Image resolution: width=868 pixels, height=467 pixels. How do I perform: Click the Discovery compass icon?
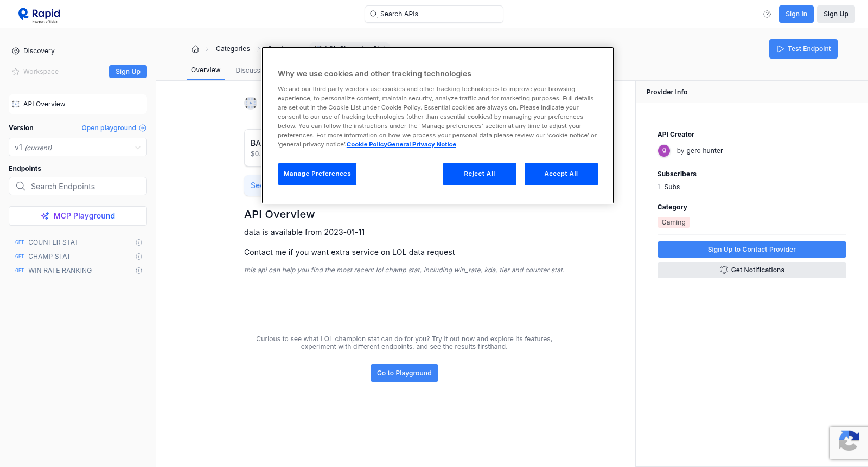(x=16, y=51)
